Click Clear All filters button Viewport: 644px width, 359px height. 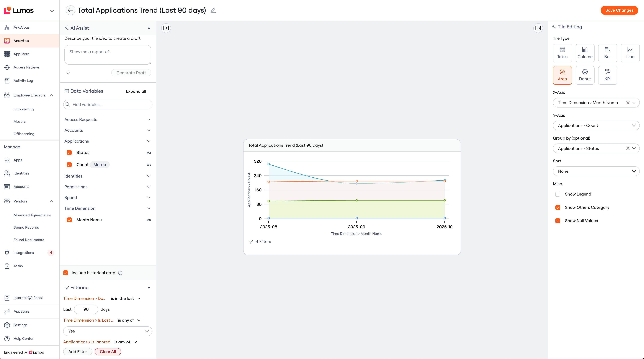click(108, 352)
